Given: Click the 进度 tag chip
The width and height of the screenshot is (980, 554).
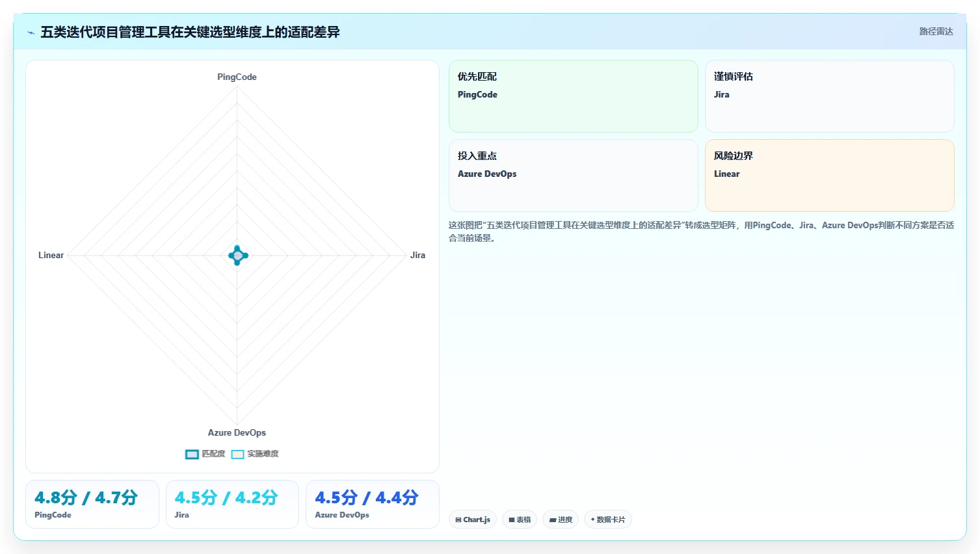Looking at the screenshot, I should tap(561, 520).
